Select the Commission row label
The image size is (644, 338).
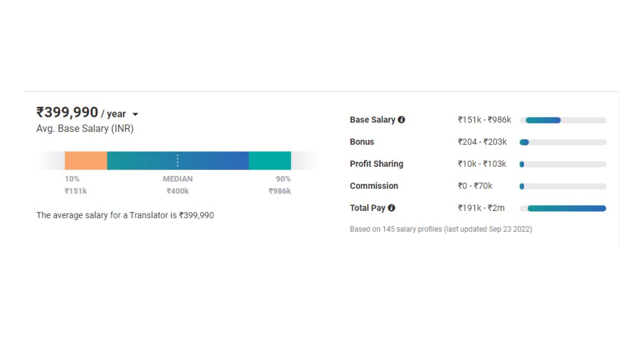tap(374, 186)
